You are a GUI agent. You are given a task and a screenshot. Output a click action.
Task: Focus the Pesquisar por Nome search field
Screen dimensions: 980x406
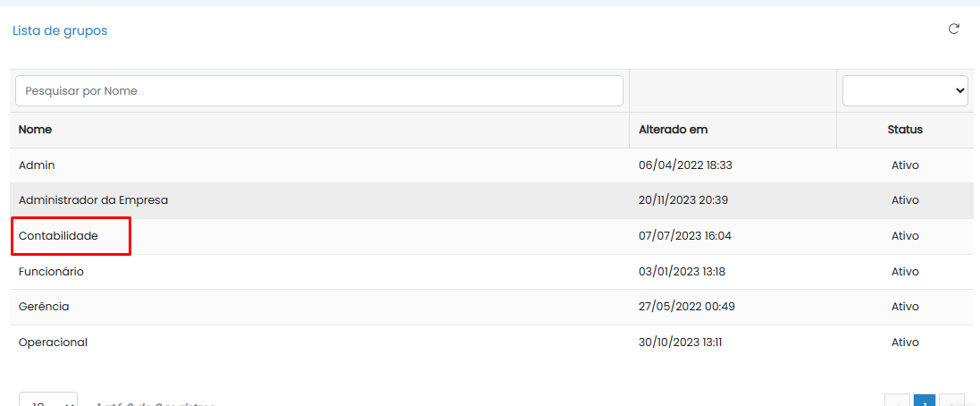click(320, 90)
